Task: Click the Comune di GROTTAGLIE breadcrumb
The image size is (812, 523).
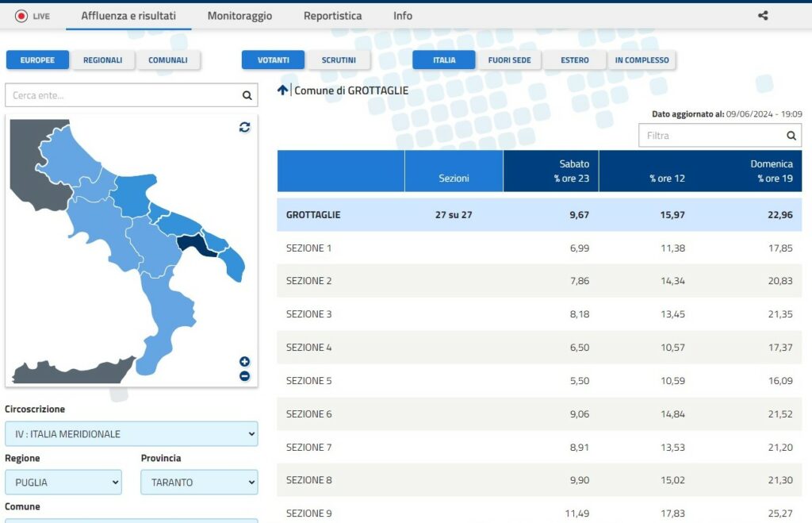Action: click(x=351, y=90)
